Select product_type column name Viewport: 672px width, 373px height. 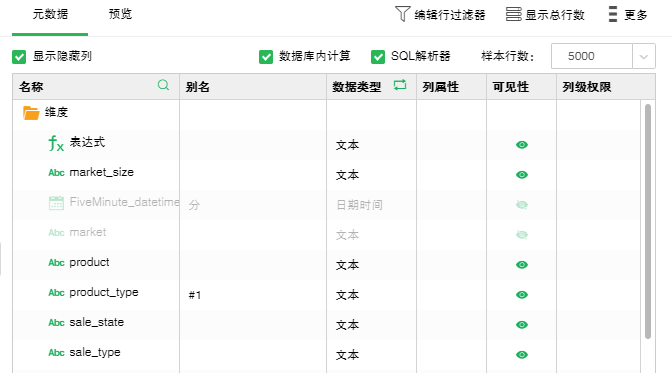point(104,293)
